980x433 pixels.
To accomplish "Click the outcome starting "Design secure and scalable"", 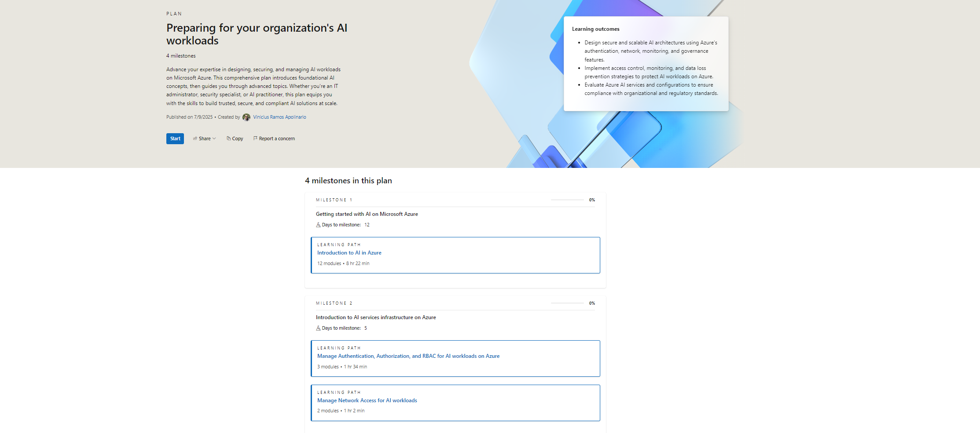I will [651, 51].
